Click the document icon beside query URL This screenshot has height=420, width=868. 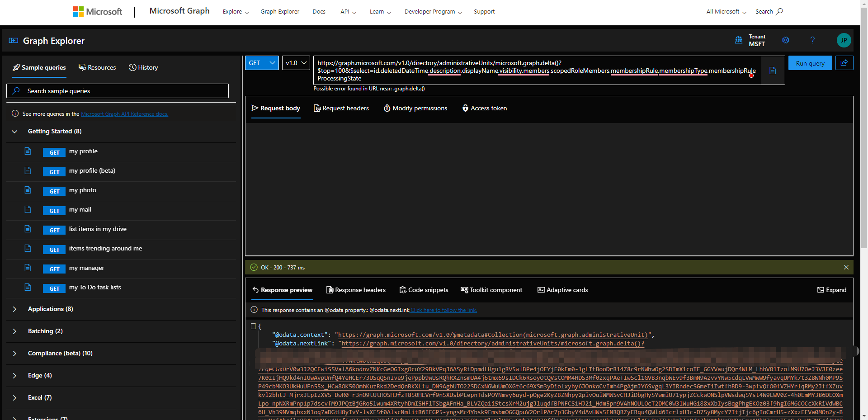pos(773,71)
